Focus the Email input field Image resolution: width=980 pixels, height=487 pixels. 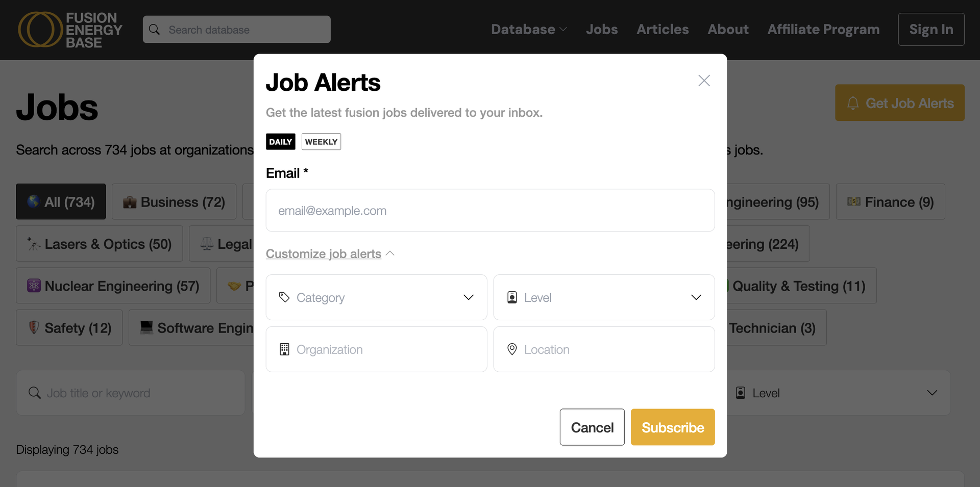pos(490,211)
